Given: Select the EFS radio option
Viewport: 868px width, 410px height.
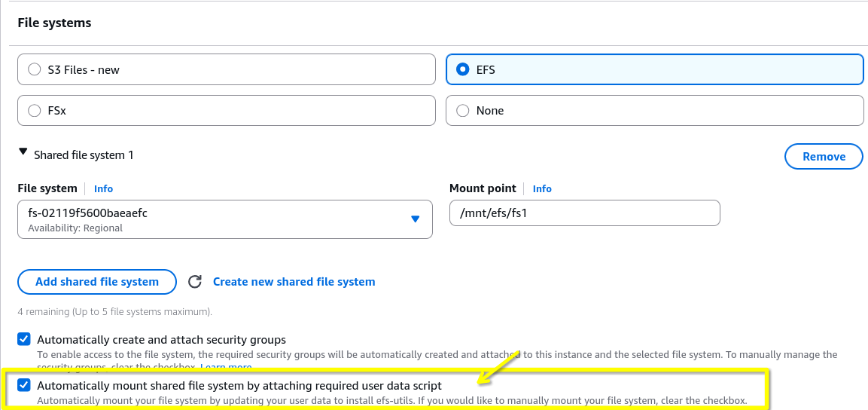Looking at the screenshot, I should click(654, 69).
